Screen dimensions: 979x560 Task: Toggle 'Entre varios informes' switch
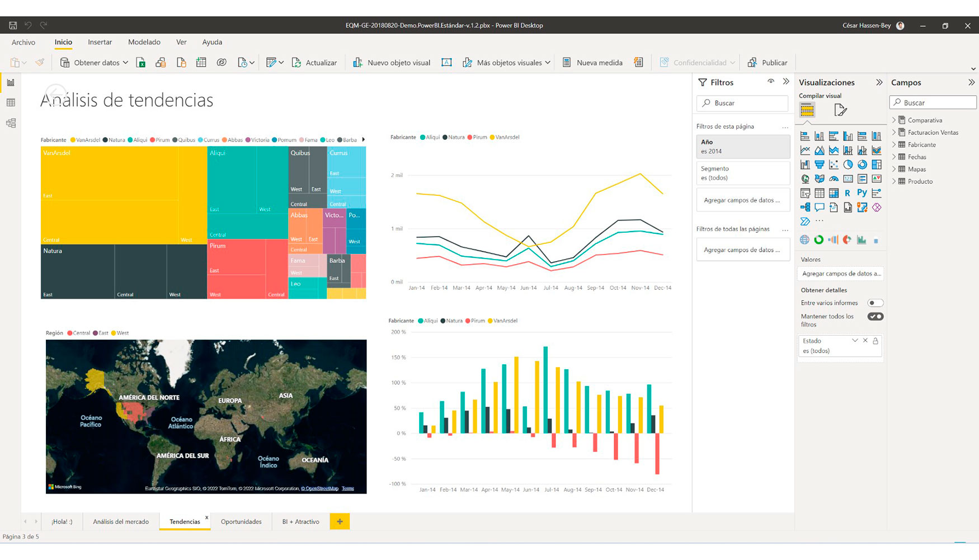pyautogui.click(x=875, y=303)
